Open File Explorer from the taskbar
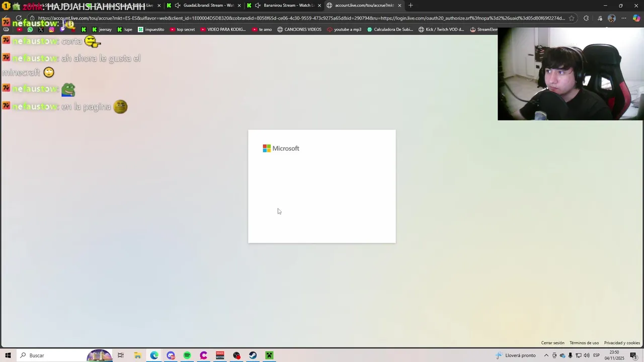 pos(137,355)
